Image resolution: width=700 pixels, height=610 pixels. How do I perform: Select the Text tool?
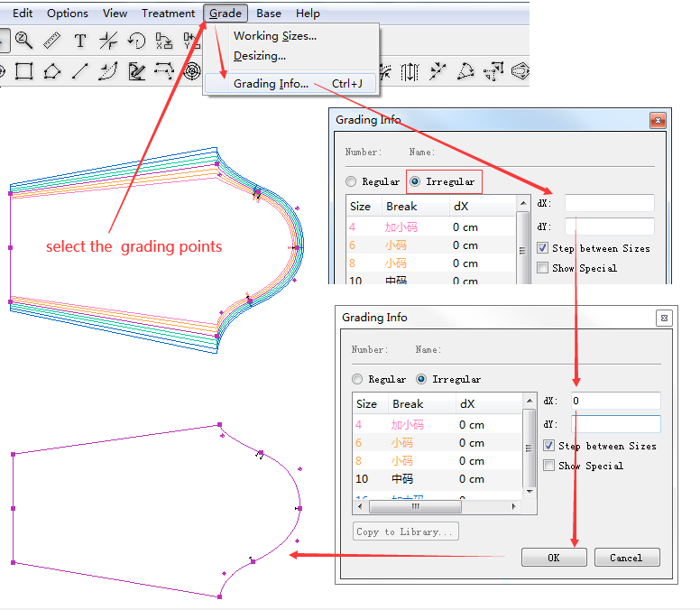pos(80,40)
